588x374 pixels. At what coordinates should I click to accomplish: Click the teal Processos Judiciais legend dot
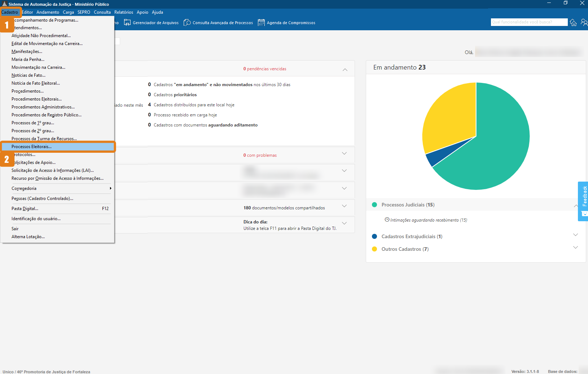pos(374,205)
